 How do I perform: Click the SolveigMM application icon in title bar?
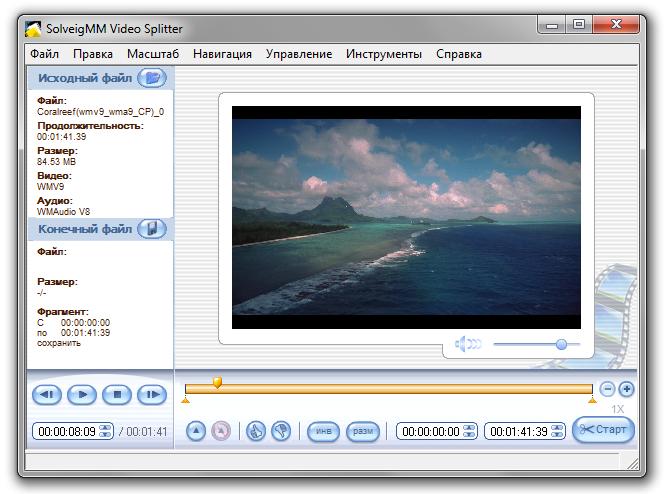(33, 29)
